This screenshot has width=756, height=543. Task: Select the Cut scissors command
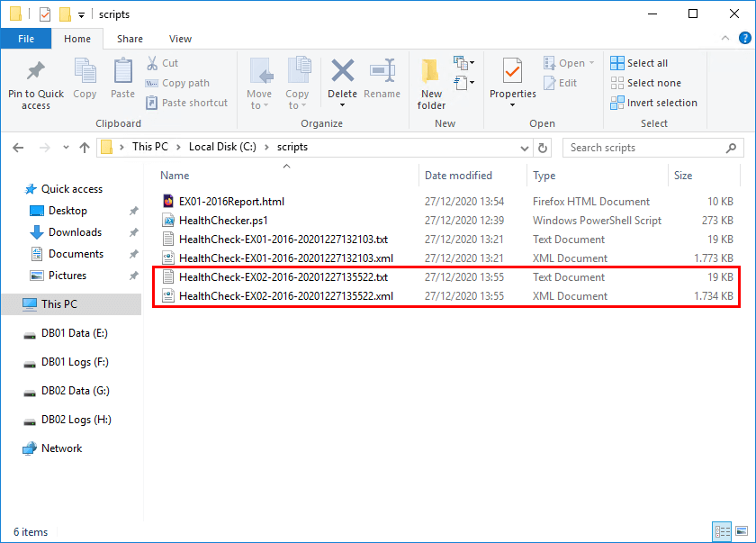tap(163, 63)
